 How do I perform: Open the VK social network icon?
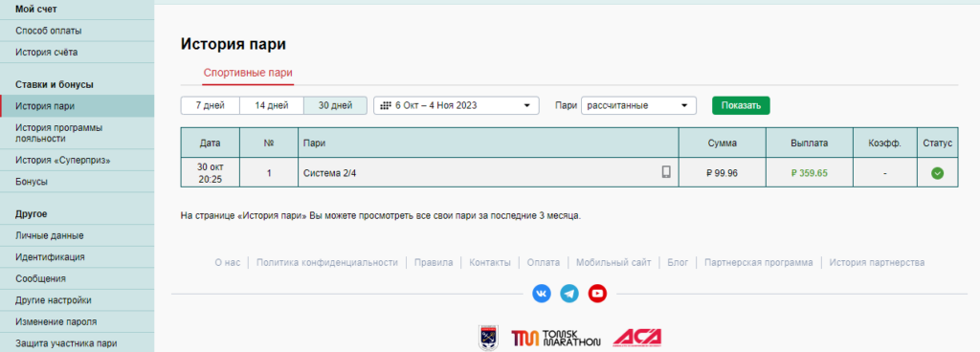(542, 293)
